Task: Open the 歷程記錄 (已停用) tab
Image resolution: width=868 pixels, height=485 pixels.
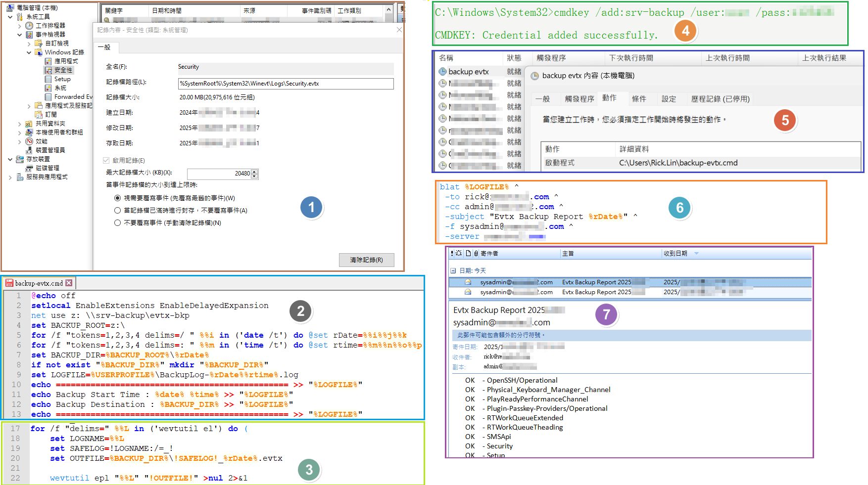Action: (720, 99)
